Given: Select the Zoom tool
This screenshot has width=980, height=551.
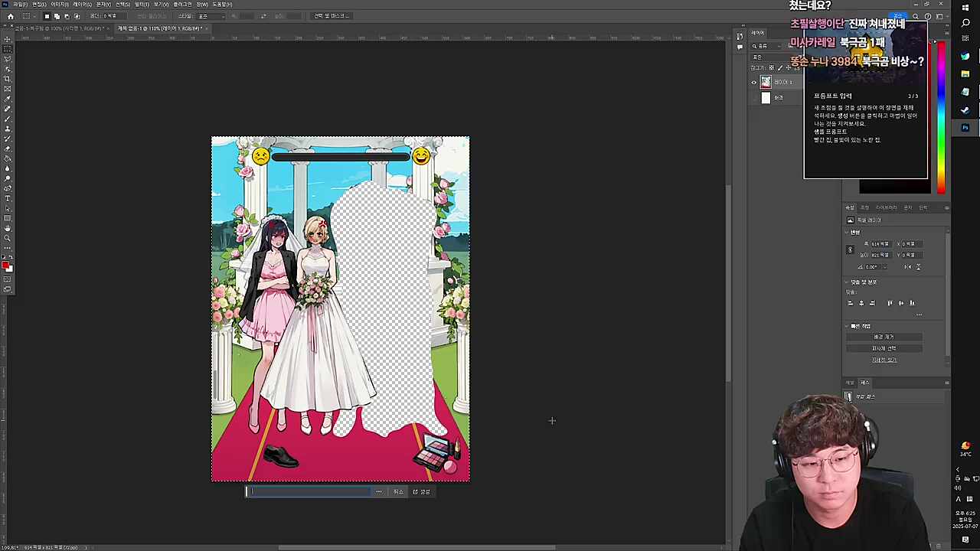Looking at the screenshot, I should (x=8, y=238).
